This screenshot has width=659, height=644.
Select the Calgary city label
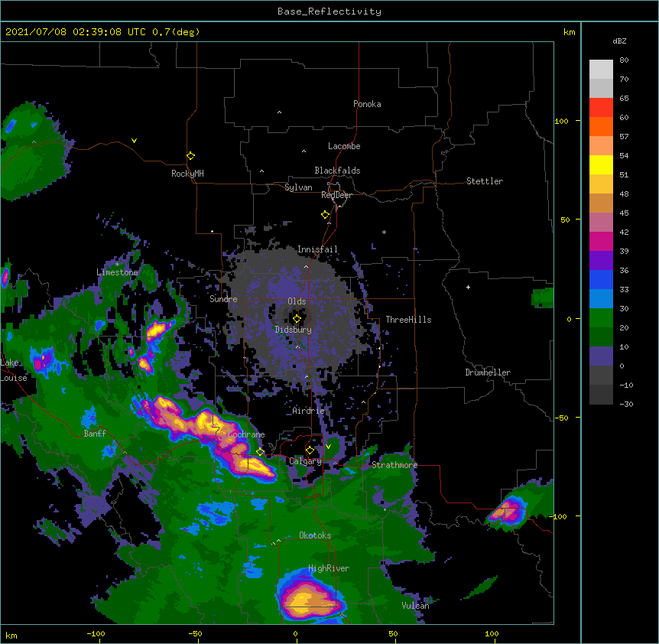pyautogui.click(x=306, y=461)
